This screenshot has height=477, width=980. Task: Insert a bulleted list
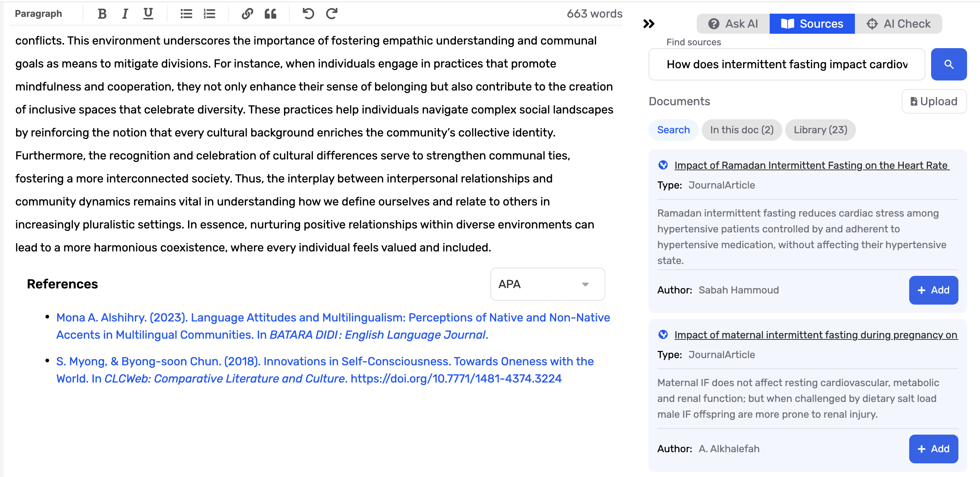pos(186,14)
